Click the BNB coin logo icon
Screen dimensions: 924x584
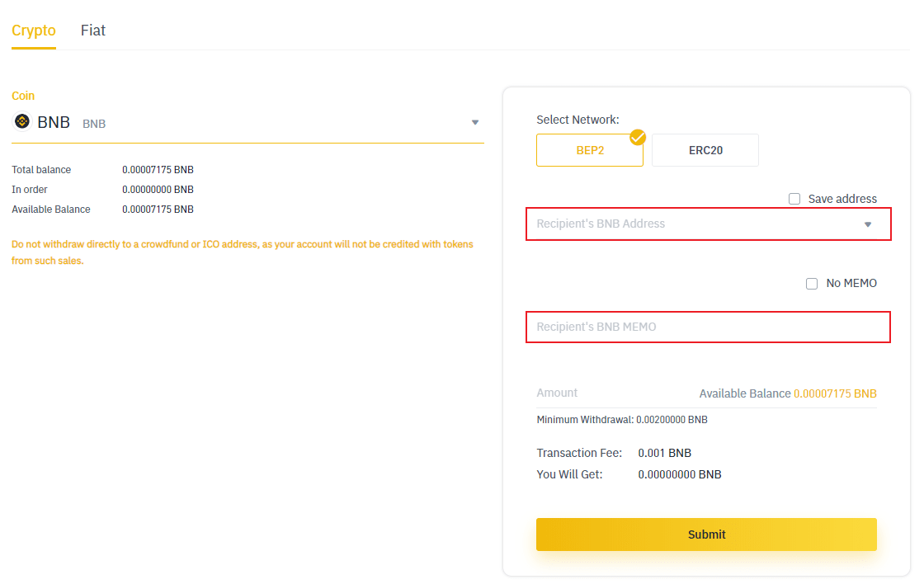click(22, 121)
